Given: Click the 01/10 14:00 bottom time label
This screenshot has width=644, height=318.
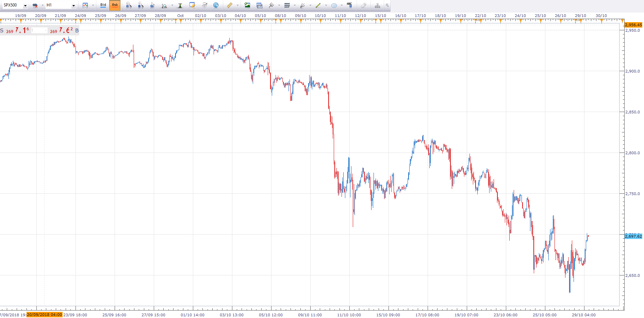Looking at the screenshot, I should click(x=193, y=315).
